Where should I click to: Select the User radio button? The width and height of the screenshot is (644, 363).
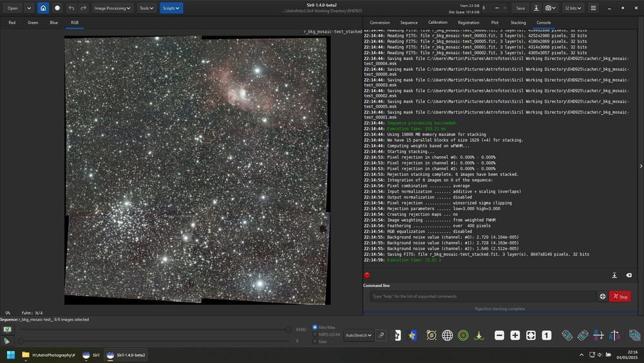click(x=315, y=341)
